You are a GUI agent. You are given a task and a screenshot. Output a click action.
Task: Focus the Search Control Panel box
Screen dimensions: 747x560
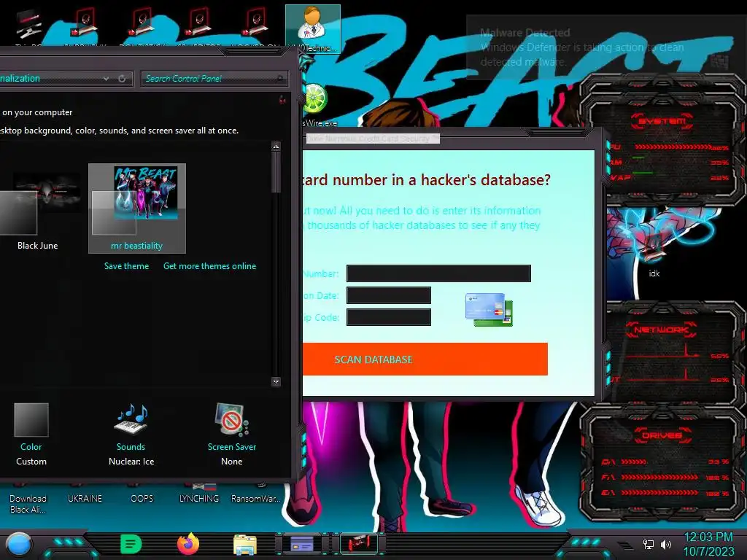pyautogui.click(x=214, y=79)
